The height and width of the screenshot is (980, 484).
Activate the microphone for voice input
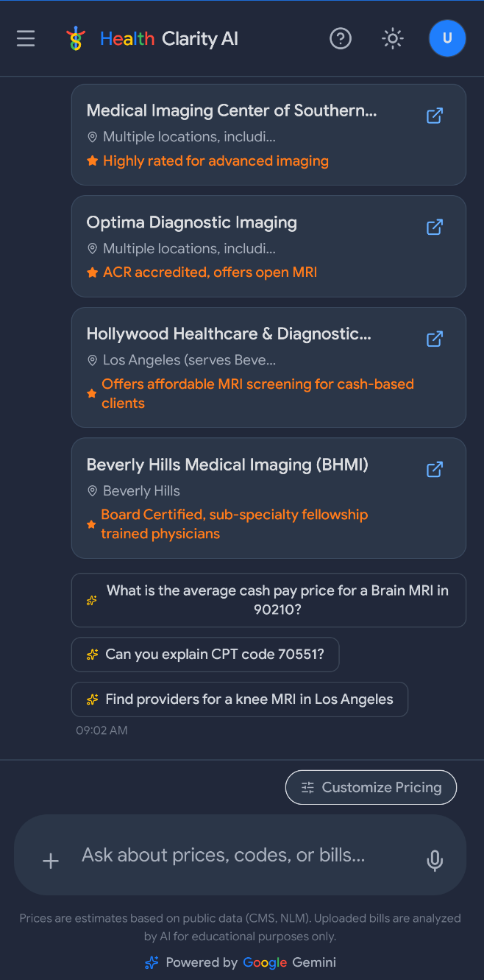tap(435, 861)
